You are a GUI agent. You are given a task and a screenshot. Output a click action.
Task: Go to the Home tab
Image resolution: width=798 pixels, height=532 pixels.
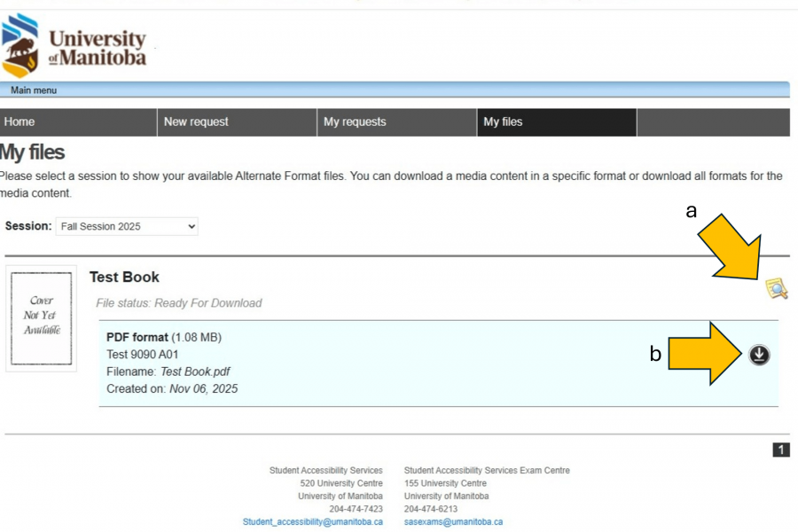(78, 122)
